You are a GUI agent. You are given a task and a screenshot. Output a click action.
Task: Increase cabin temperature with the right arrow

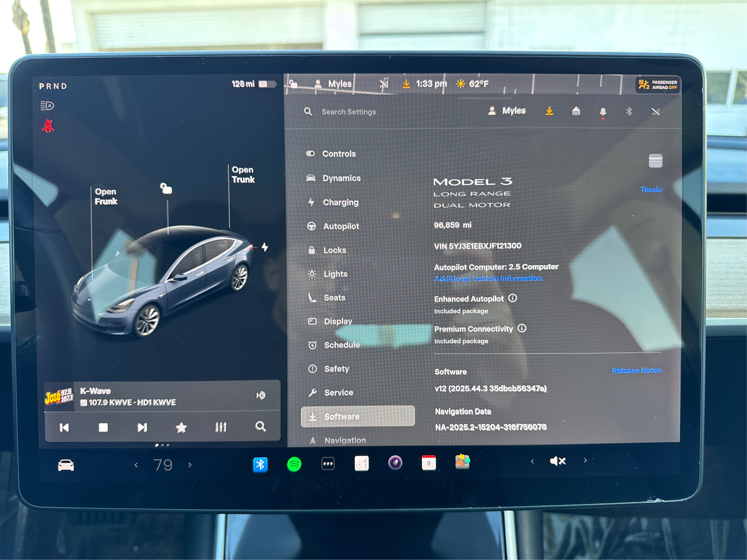(190, 465)
